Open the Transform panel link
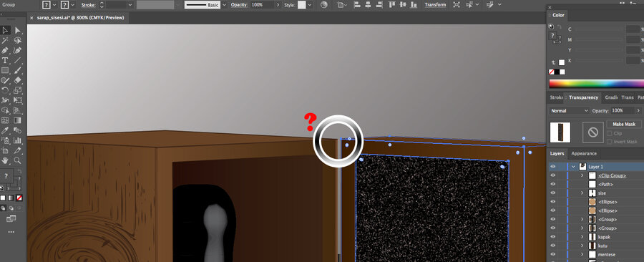The image size is (644, 262). pos(435,5)
